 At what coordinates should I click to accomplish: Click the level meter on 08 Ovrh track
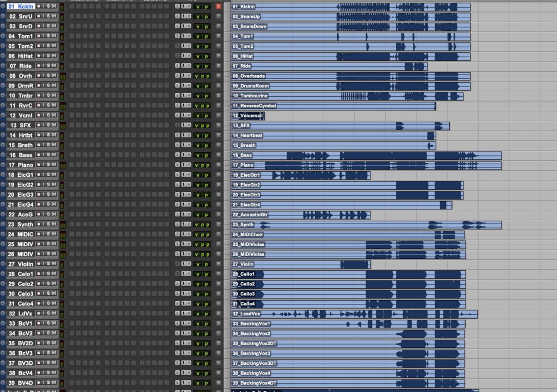(x=63, y=76)
